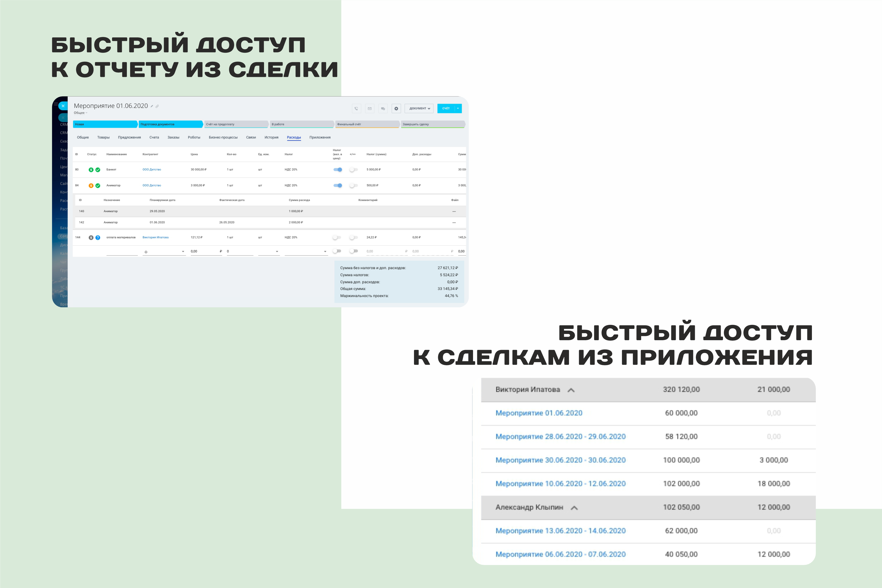
Task: Open the ДОКУМЕНТ dropdown
Action: click(419, 109)
